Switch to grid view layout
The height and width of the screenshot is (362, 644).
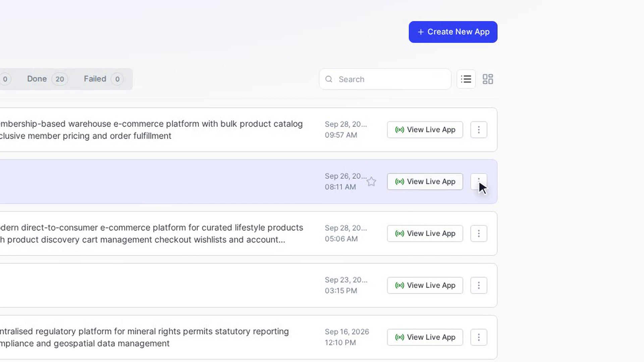point(488,79)
